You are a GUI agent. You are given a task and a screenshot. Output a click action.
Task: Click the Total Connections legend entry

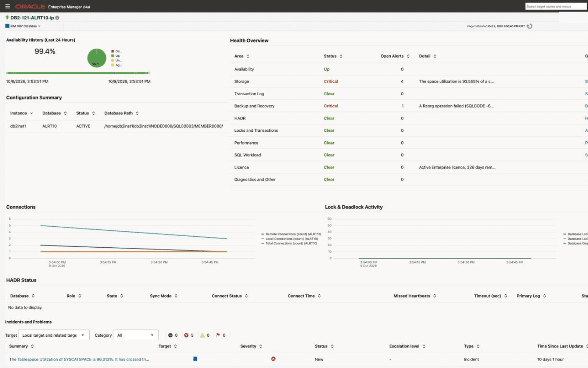[289, 243]
